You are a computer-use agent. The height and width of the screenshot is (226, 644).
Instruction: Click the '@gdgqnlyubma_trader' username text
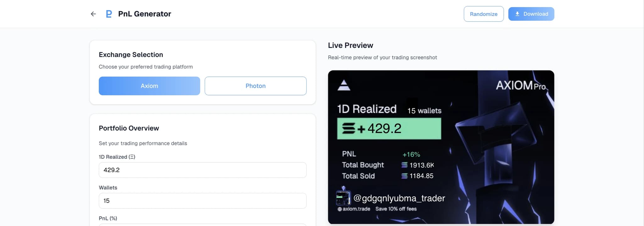point(399,198)
